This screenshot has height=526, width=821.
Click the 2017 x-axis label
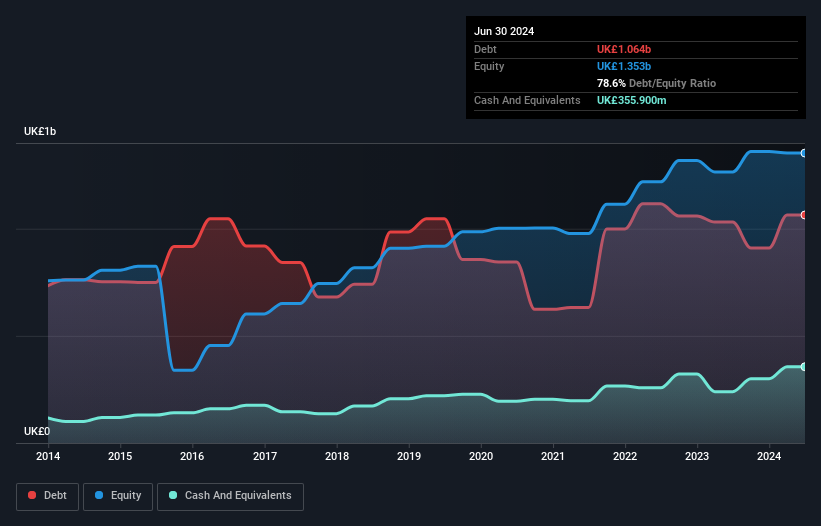click(265, 456)
